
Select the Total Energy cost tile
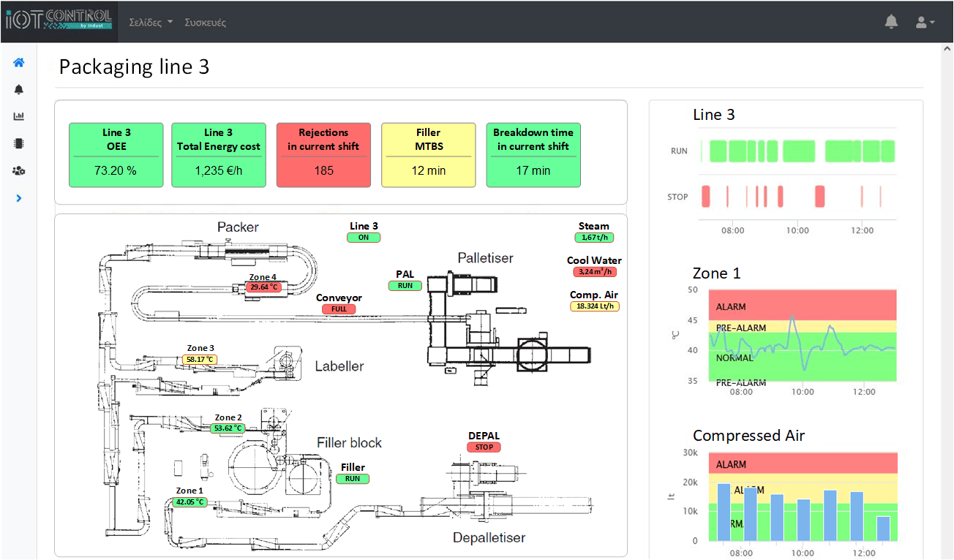(219, 155)
